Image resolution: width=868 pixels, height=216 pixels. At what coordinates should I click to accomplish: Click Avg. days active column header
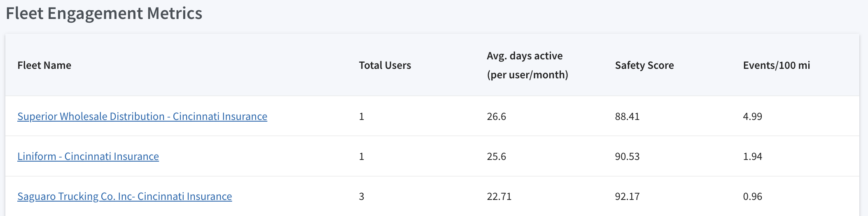527,65
